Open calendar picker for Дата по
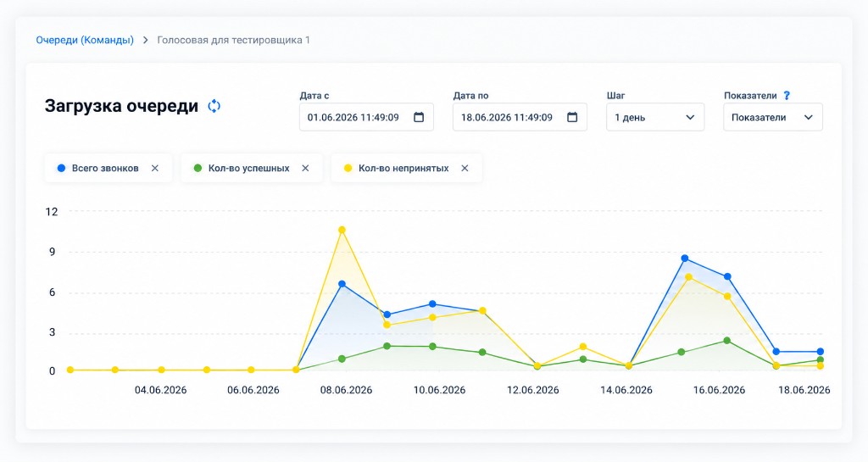Image resolution: width=868 pixels, height=462 pixels. [x=572, y=117]
